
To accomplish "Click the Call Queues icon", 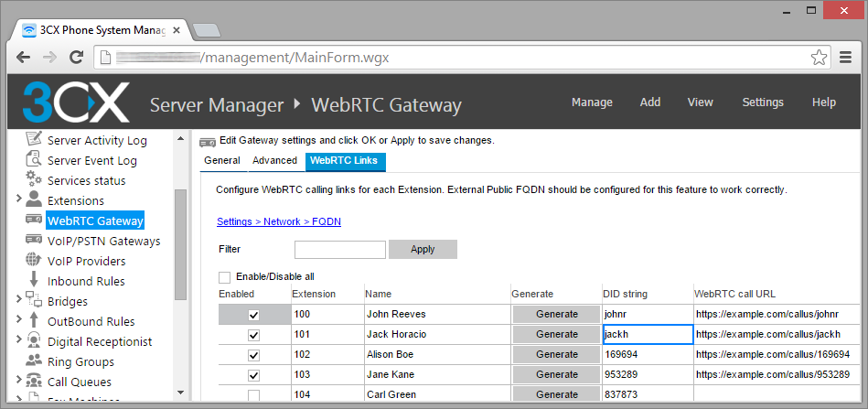I will coord(34,381).
